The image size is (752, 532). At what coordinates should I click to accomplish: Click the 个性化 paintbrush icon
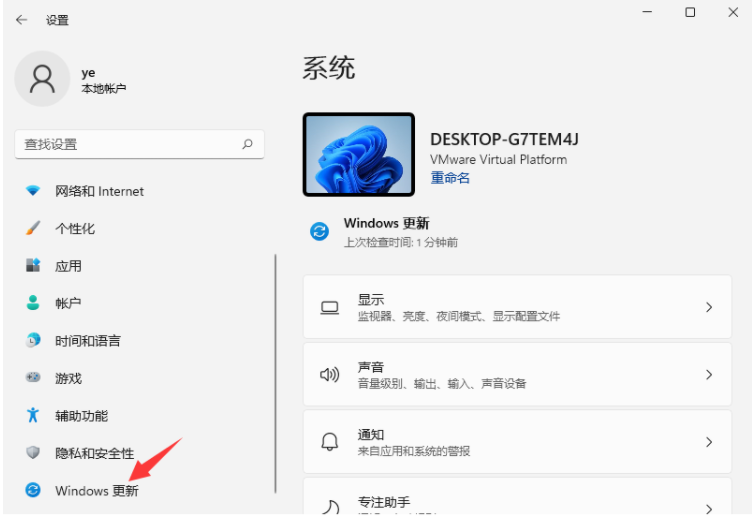pos(33,228)
